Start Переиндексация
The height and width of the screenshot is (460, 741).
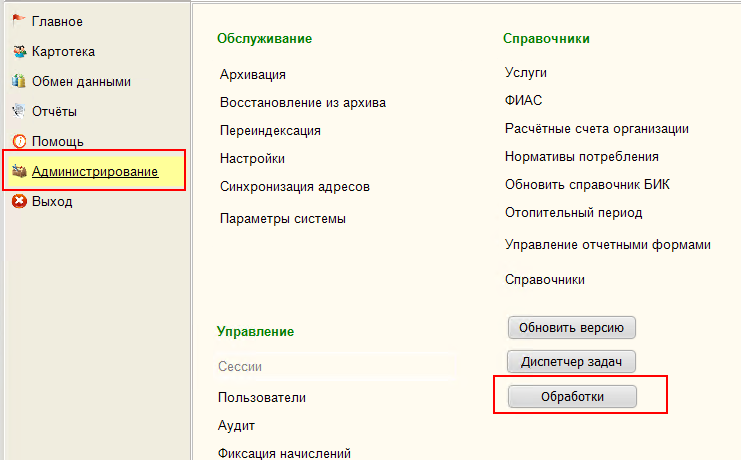(270, 131)
